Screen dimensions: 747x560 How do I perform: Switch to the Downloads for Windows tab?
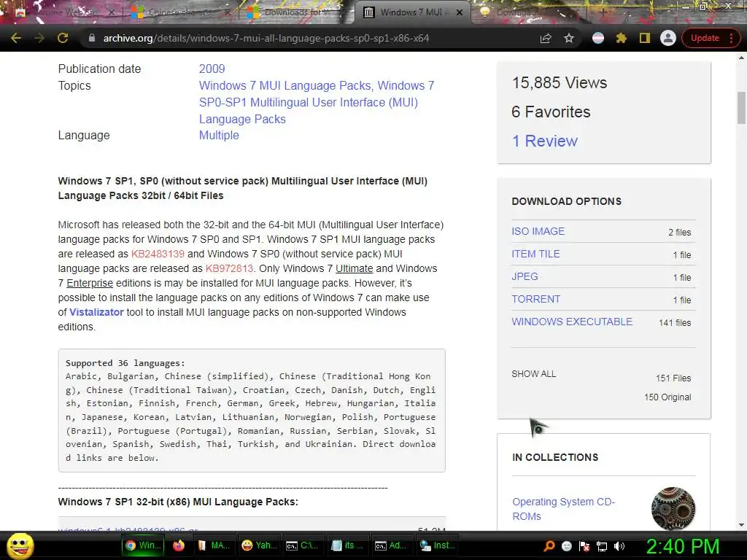pyautogui.click(x=295, y=12)
